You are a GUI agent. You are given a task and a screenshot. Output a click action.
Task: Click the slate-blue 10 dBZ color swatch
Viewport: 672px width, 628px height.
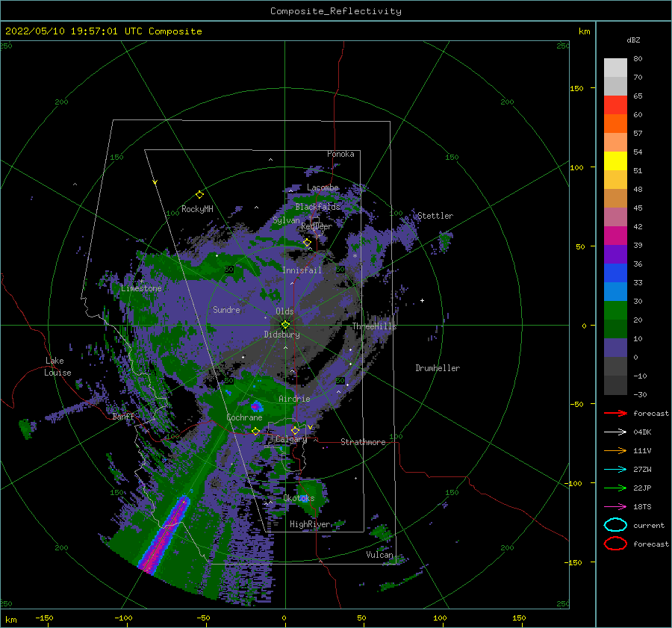tap(615, 348)
